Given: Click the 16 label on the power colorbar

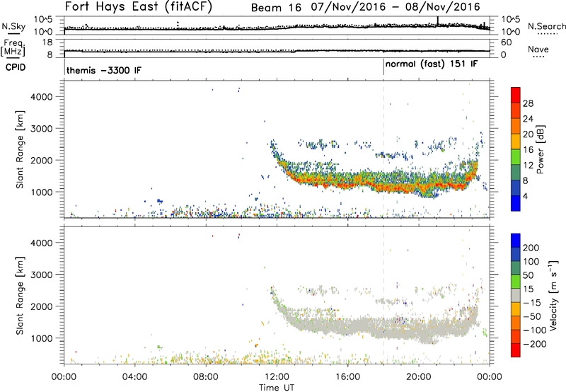Looking at the screenshot, I should 528,150.
